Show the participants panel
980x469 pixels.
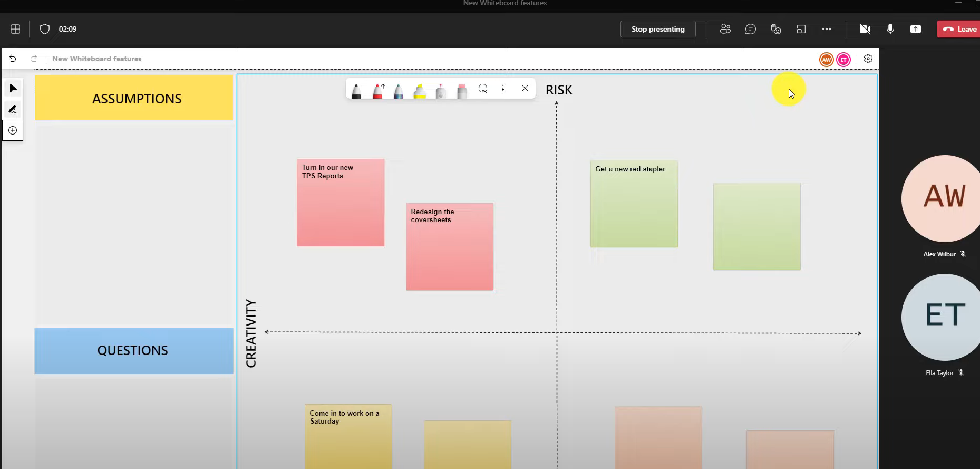(x=725, y=29)
